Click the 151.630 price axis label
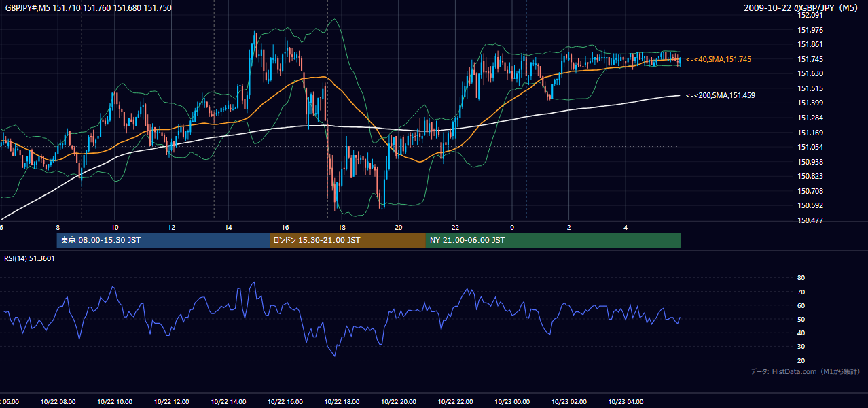The width and height of the screenshot is (868, 408). [x=810, y=74]
